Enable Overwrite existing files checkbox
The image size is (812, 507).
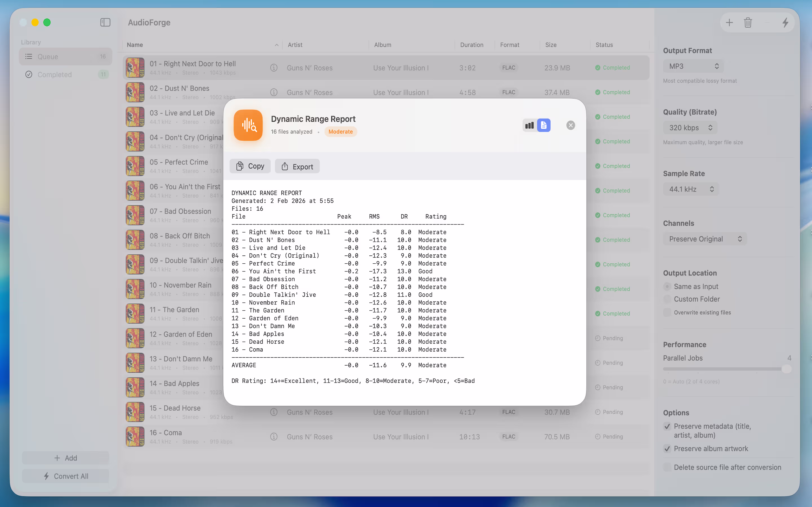pyautogui.click(x=667, y=313)
